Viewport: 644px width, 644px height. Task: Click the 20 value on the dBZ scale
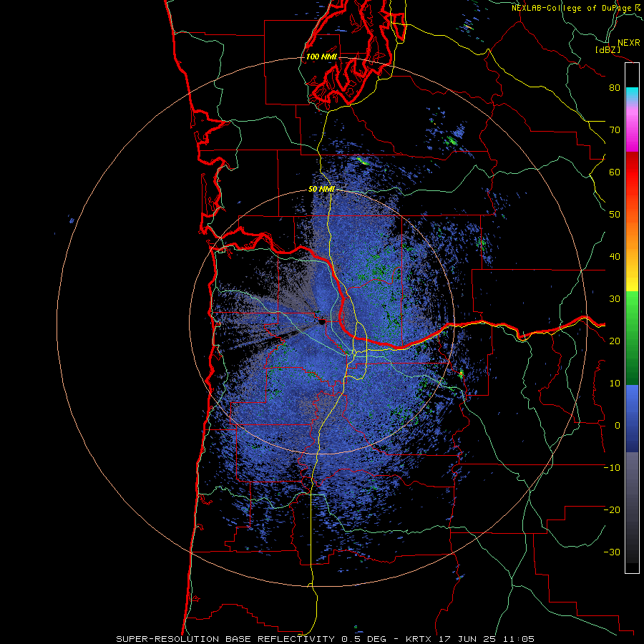click(615, 341)
